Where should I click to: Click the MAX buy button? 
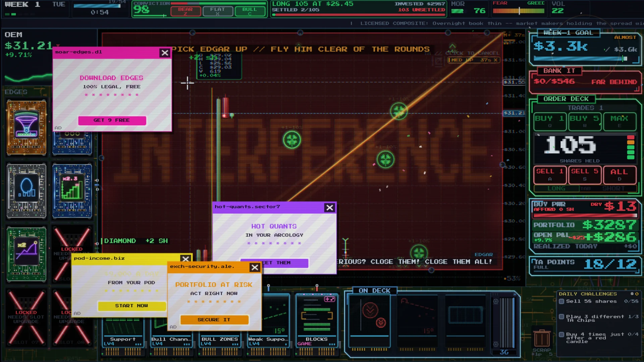point(620,121)
